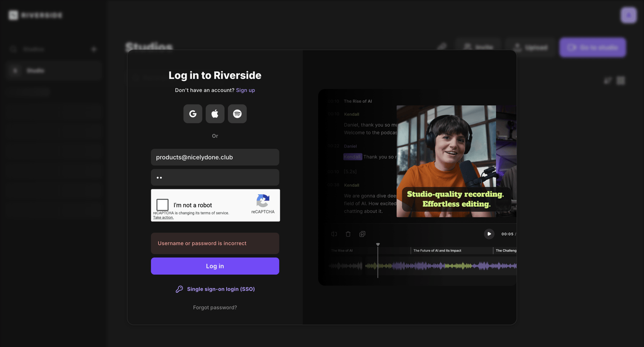
Task: Open the Forgot password? link
Action: (x=215, y=307)
